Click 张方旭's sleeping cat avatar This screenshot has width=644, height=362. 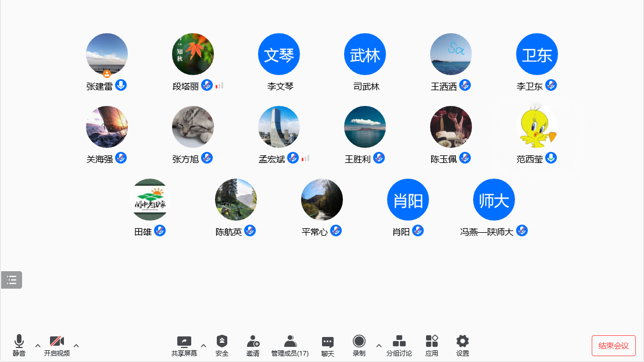coord(193,127)
